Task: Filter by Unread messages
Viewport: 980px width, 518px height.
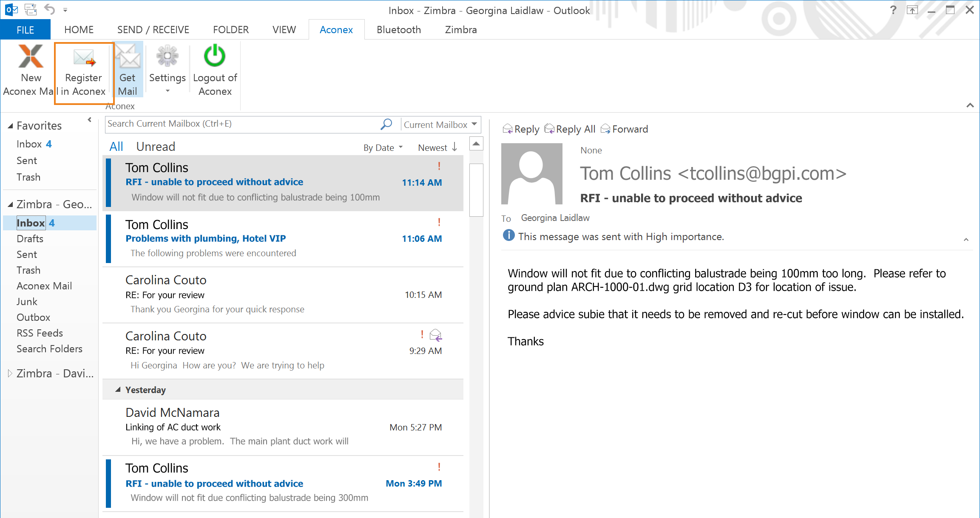Action: [x=156, y=147]
